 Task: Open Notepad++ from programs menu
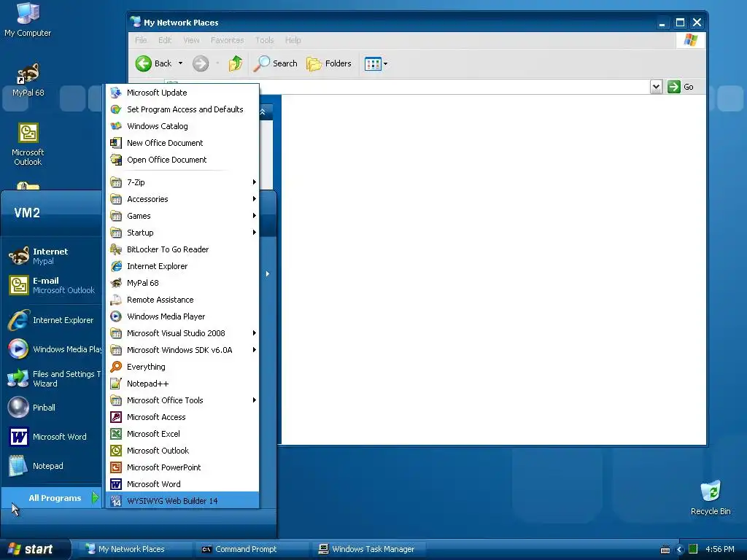click(182, 384)
